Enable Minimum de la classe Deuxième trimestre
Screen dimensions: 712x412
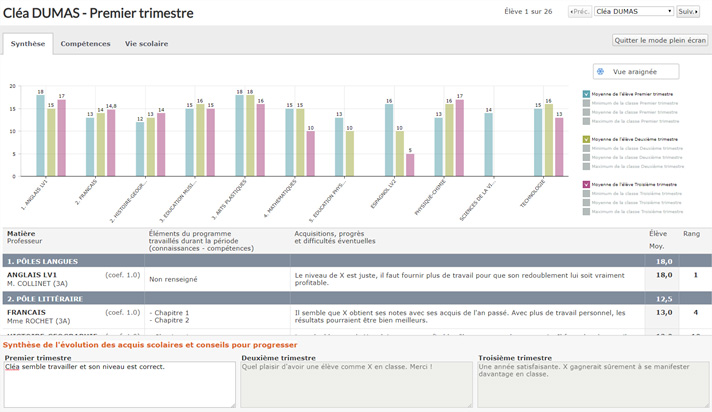click(x=586, y=149)
